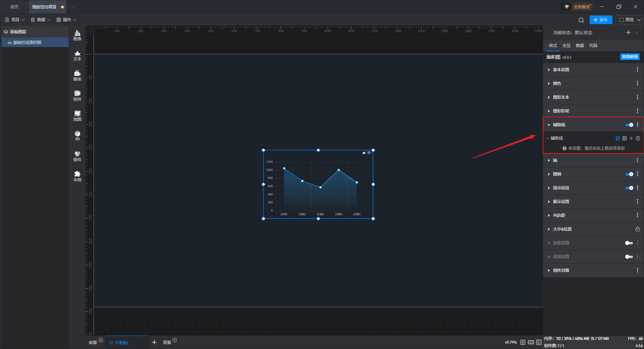This screenshot has width=644, height=349.
Task: Click the 查看教程 tutorial button
Action: 630,57
